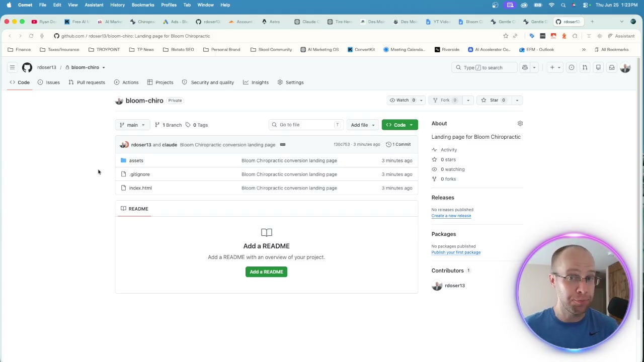Open the Add file dropdown
Screen dimensions: 644x362
363,125
